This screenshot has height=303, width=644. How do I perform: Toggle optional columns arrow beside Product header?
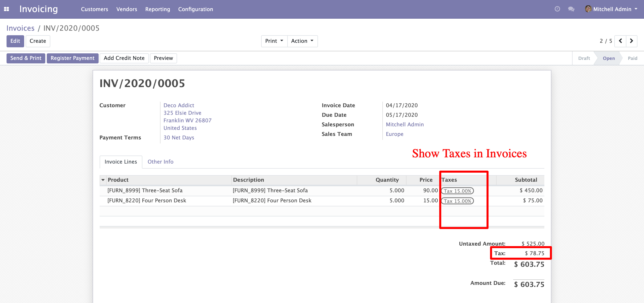[x=103, y=180]
